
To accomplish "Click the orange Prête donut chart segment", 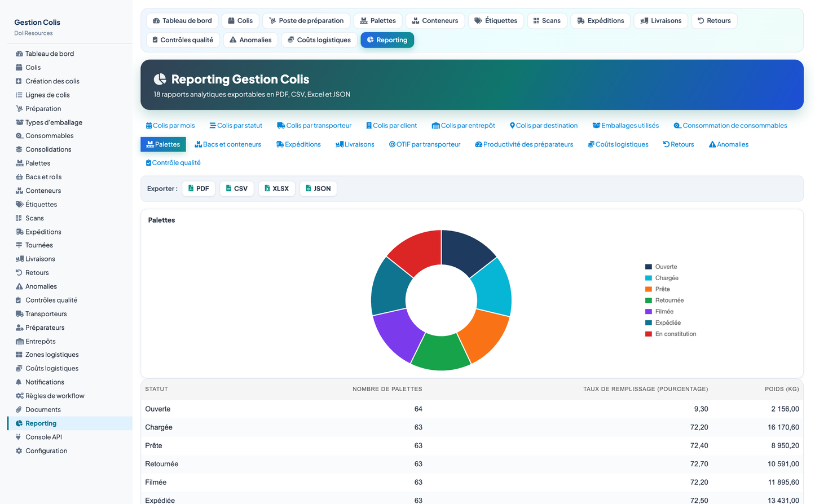I will point(484,334).
